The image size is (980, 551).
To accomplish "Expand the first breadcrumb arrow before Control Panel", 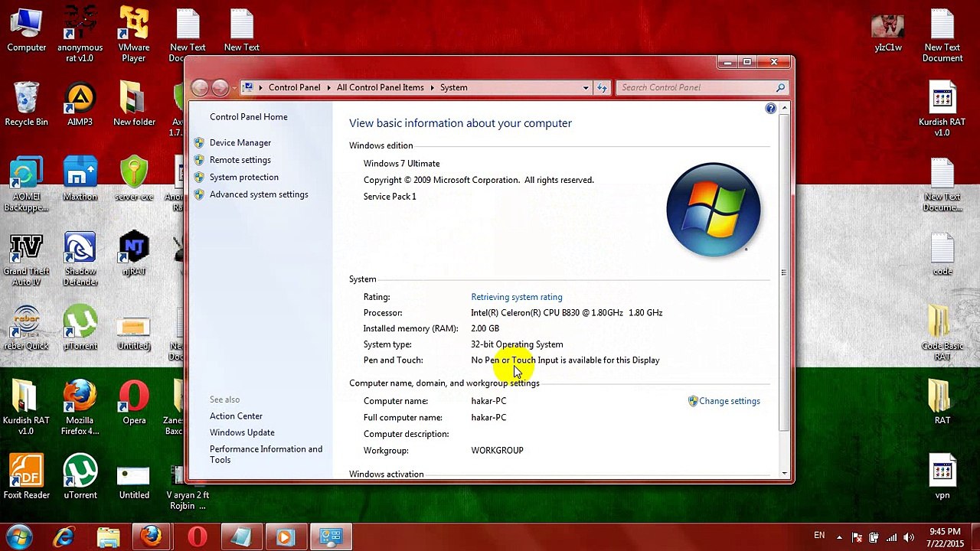I will click(x=260, y=88).
